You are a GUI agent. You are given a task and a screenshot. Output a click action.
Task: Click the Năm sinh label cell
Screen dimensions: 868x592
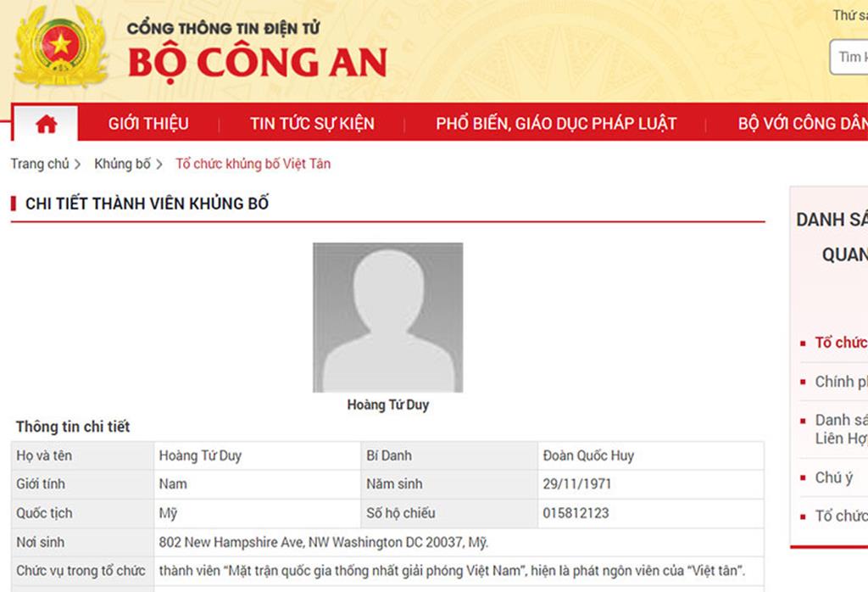[x=449, y=484]
